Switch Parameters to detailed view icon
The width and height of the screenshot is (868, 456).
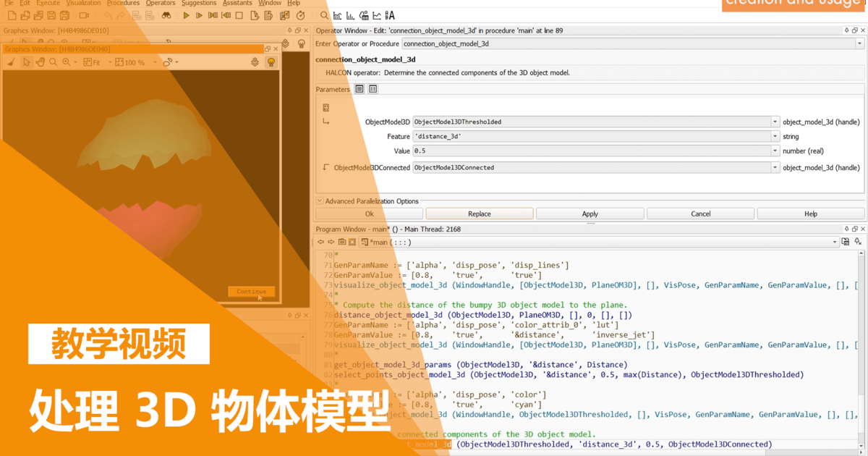coord(373,89)
